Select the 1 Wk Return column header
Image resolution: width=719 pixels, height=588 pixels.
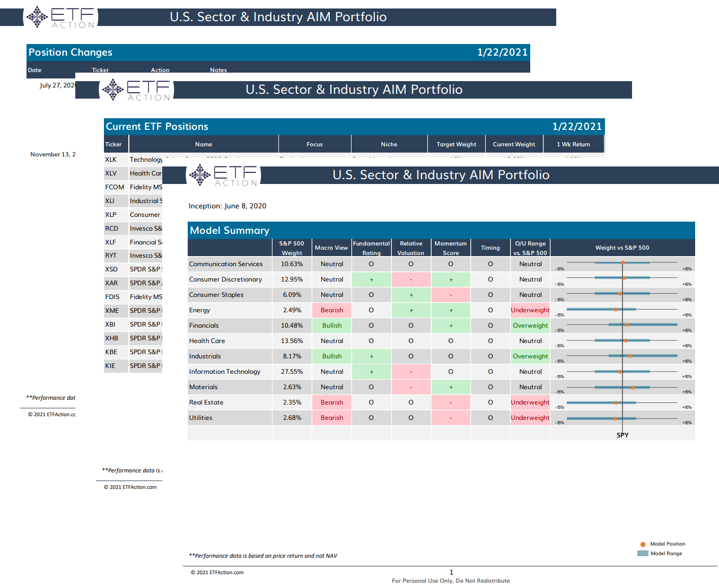click(x=573, y=144)
